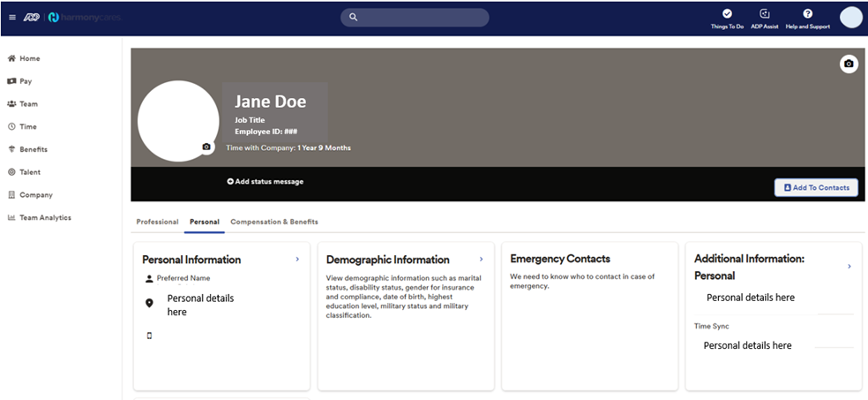The height and width of the screenshot is (400, 868).
Task: Click the user avatar in top bar
Action: pyautogui.click(x=850, y=18)
